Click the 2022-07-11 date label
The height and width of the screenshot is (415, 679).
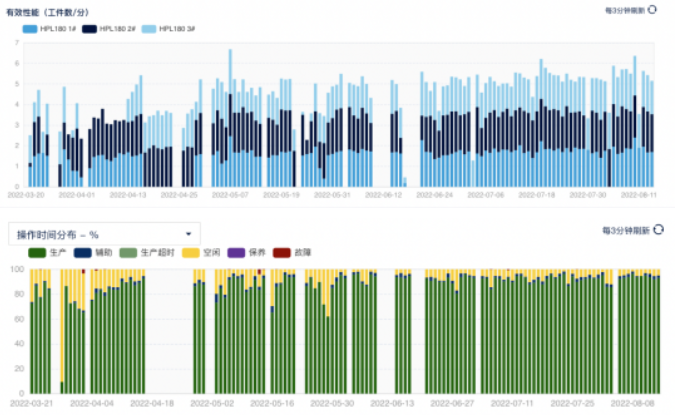tap(512, 403)
